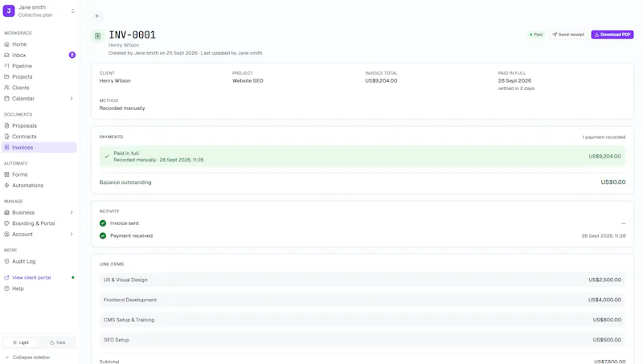Click the Forms grid icon
The image size is (643, 364).
click(x=6, y=174)
